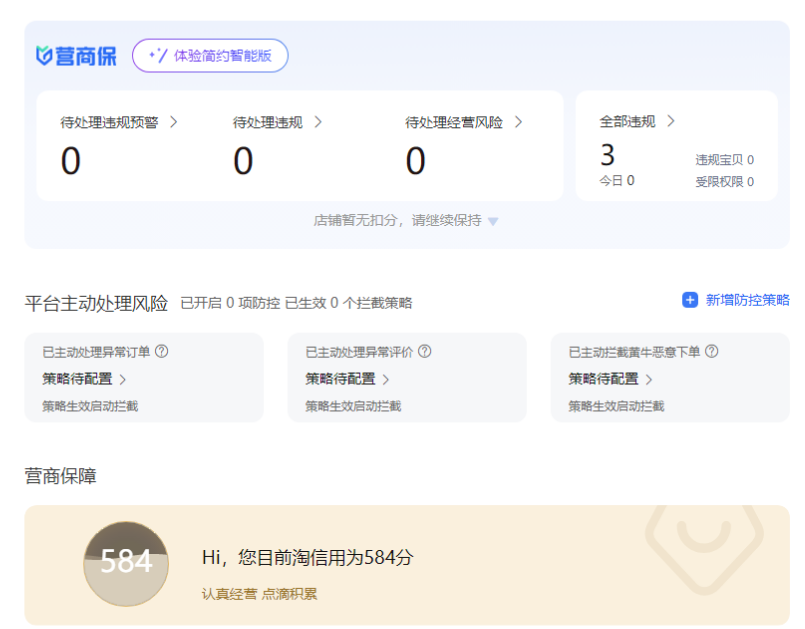View 违规宝贝 count
This screenshot has height=629, width=805.
click(x=724, y=160)
